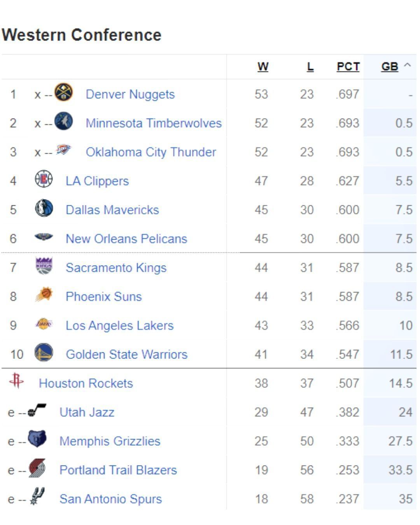Click the Sacramento Kings logo
This screenshot has width=420, height=525.
click(x=44, y=266)
